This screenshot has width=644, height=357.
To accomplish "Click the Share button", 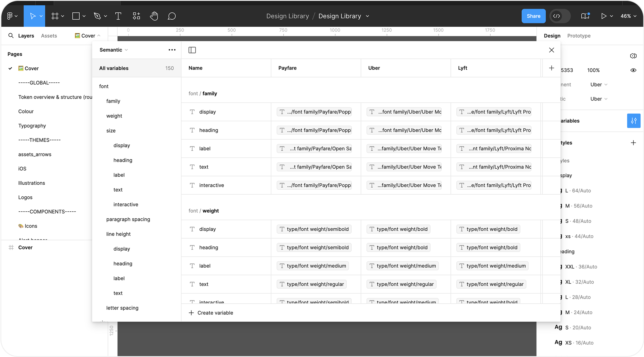I will click(x=533, y=16).
